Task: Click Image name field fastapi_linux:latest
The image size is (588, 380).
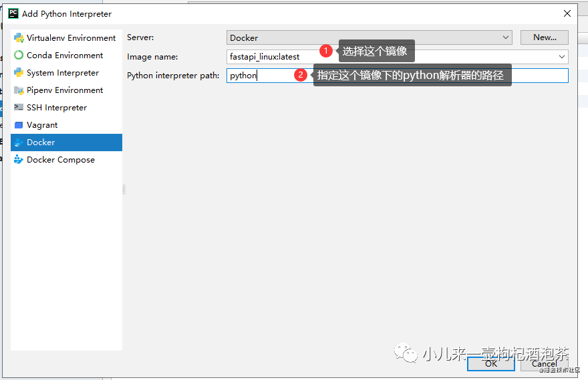Action: click(x=398, y=57)
